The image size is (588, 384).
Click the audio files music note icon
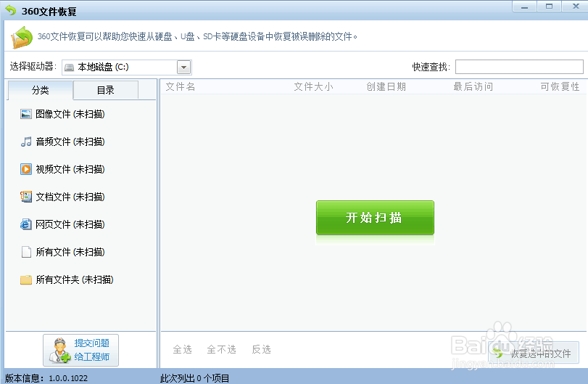click(26, 142)
